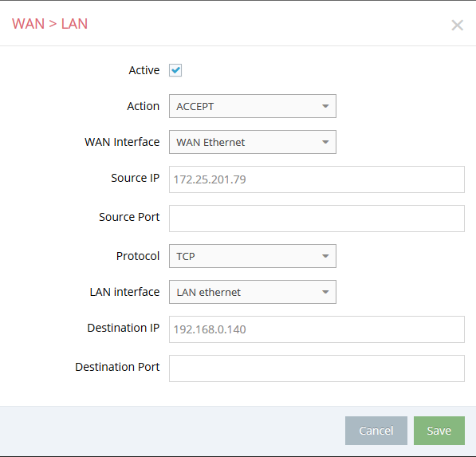476x457 pixels.
Task: Click the Action label text
Action: coord(143,106)
